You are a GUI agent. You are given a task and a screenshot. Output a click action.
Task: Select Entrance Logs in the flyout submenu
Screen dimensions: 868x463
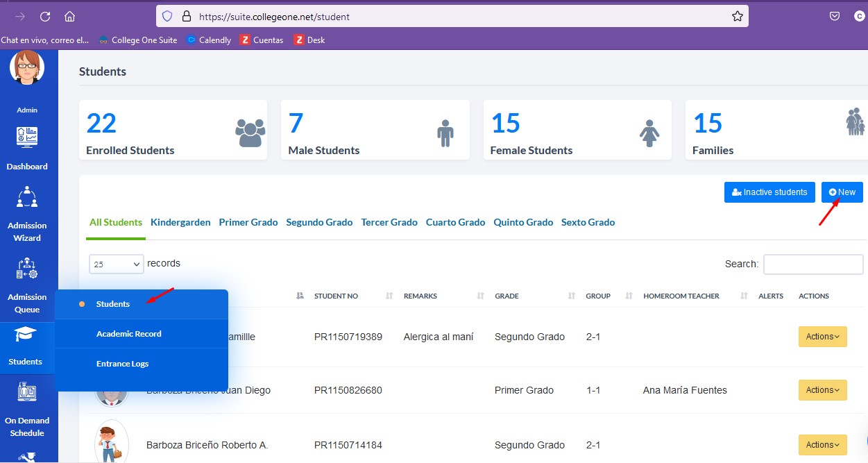[122, 364]
